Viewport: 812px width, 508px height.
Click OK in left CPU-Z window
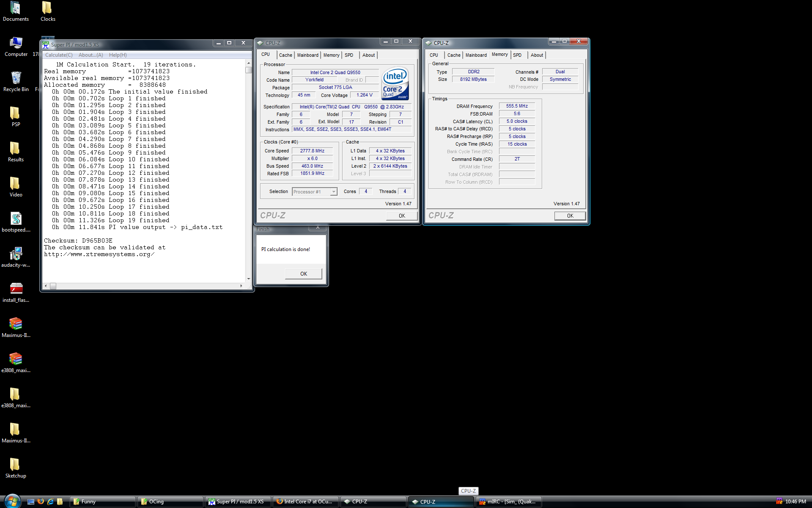coord(402,215)
